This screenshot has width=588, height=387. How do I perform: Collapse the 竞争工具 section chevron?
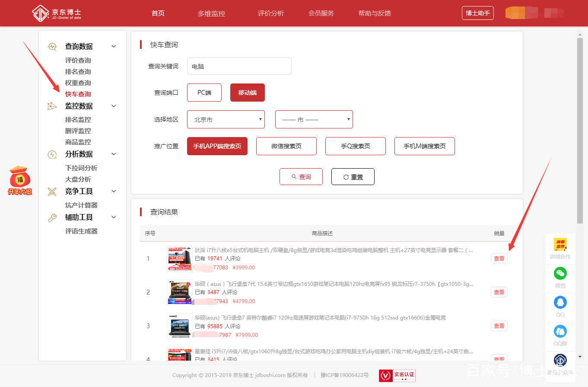114,191
